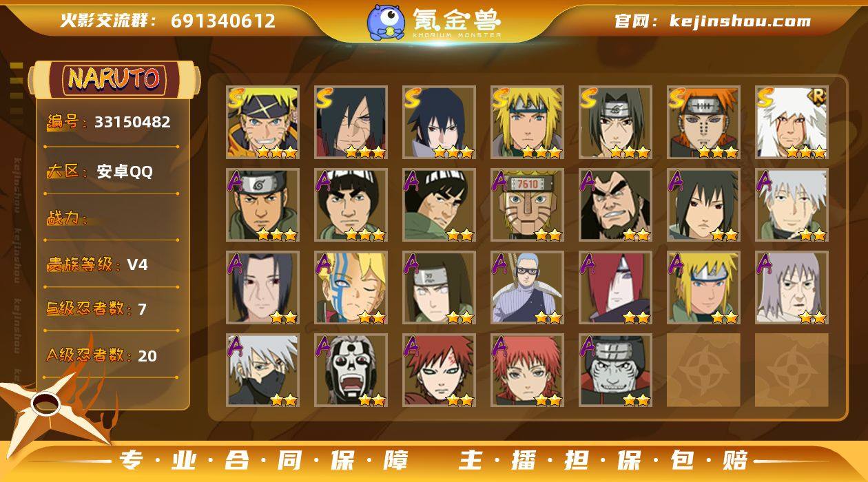
Task: Click the Madara S-rank ninja portrait
Action: (x=351, y=123)
